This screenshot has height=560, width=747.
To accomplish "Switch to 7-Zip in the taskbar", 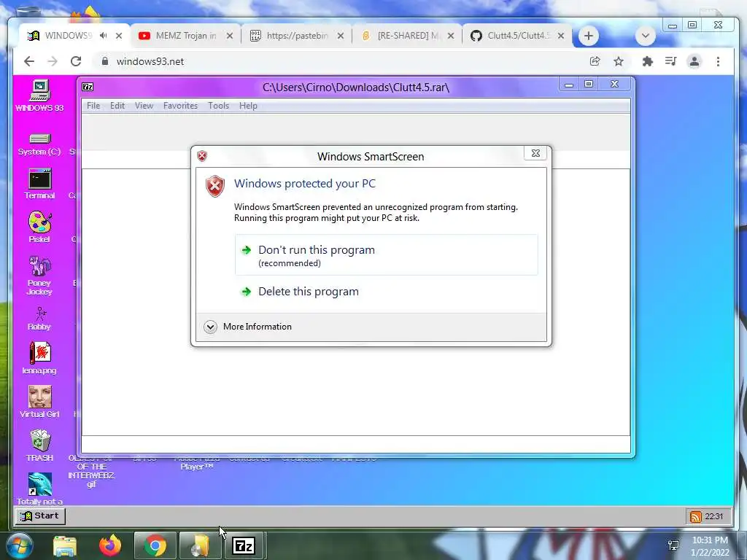I will click(244, 545).
